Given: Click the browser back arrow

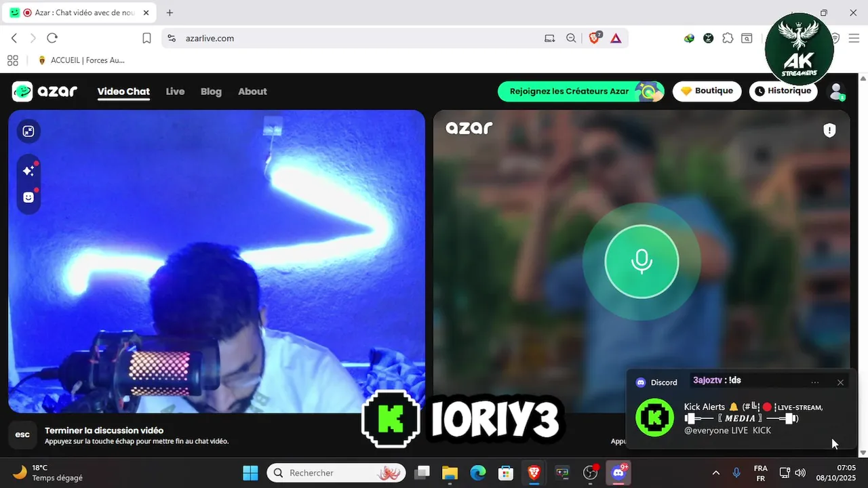Looking at the screenshot, I should click(x=14, y=38).
